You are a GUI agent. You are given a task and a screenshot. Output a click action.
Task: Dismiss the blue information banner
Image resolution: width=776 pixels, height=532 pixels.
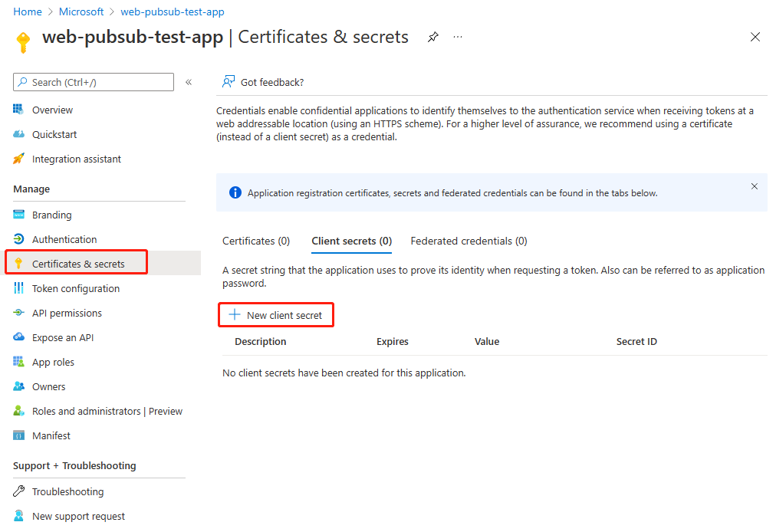click(755, 186)
